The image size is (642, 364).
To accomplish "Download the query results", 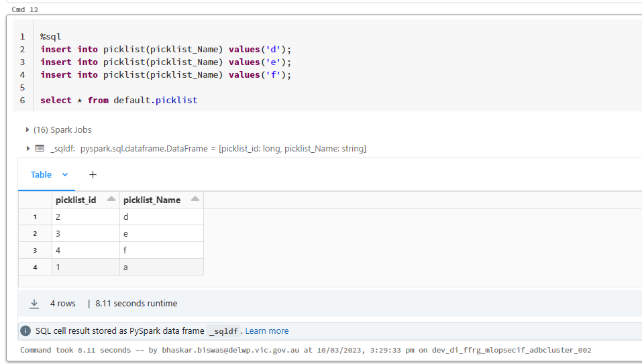I will (34, 304).
